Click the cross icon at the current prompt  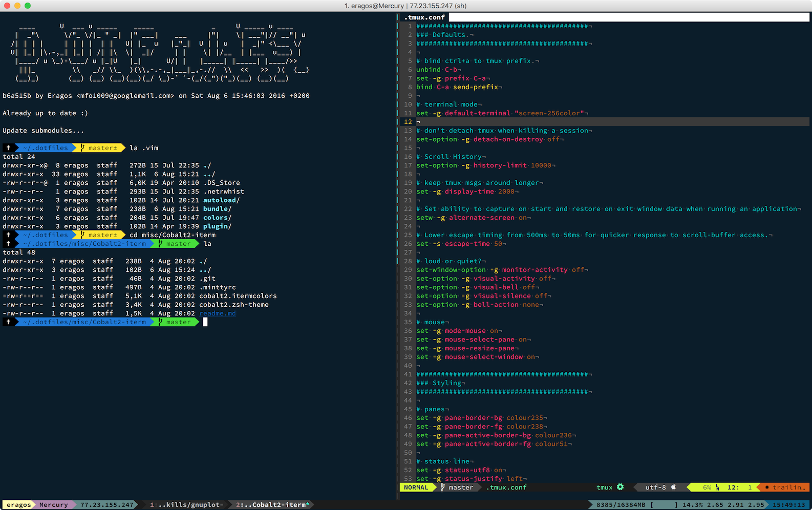coord(8,322)
